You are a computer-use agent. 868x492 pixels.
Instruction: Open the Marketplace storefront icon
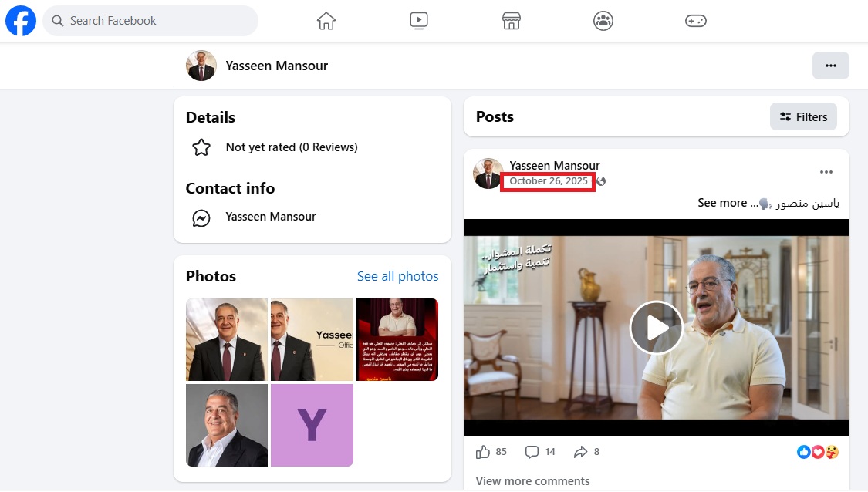coord(511,21)
